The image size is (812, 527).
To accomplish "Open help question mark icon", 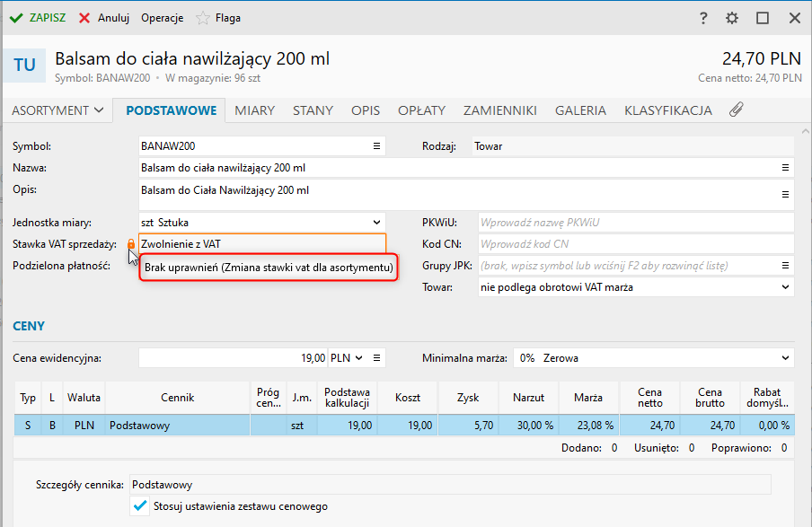I will 702,18.
